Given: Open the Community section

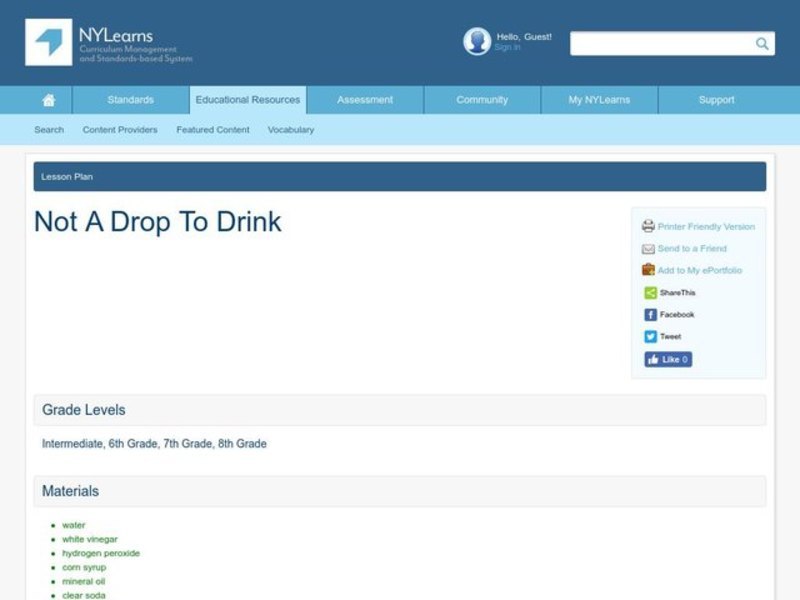Looking at the screenshot, I should [481, 100].
